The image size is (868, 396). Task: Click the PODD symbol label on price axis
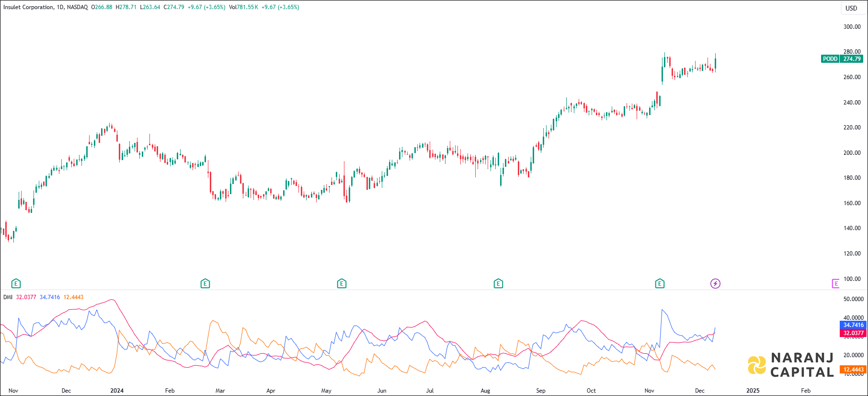tap(830, 59)
